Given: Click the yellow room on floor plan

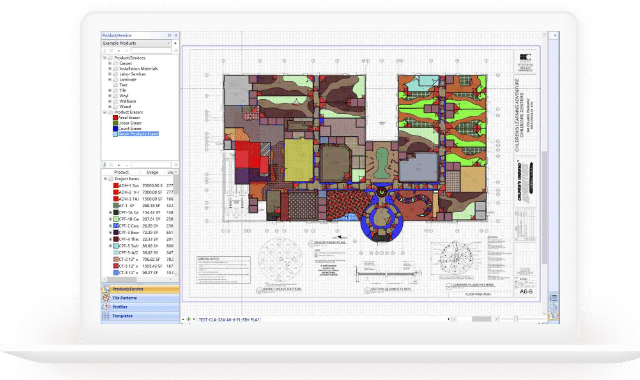Looking at the screenshot, I should (x=299, y=160).
